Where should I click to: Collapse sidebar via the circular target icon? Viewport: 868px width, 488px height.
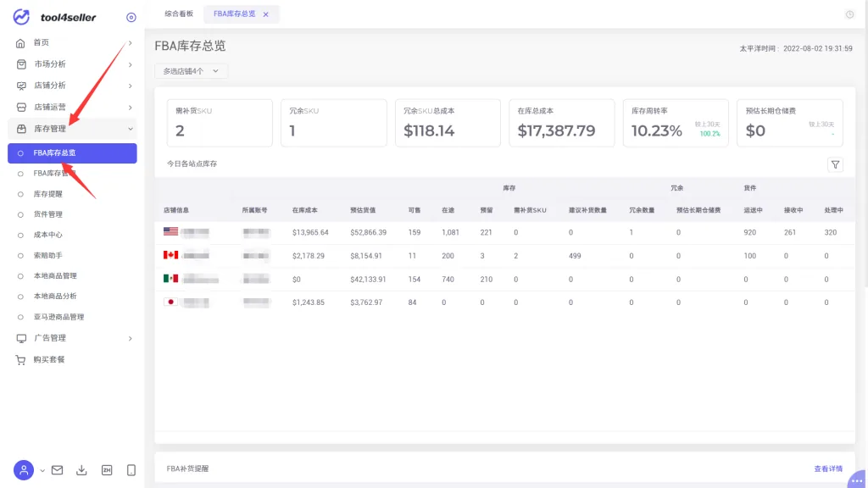(131, 18)
